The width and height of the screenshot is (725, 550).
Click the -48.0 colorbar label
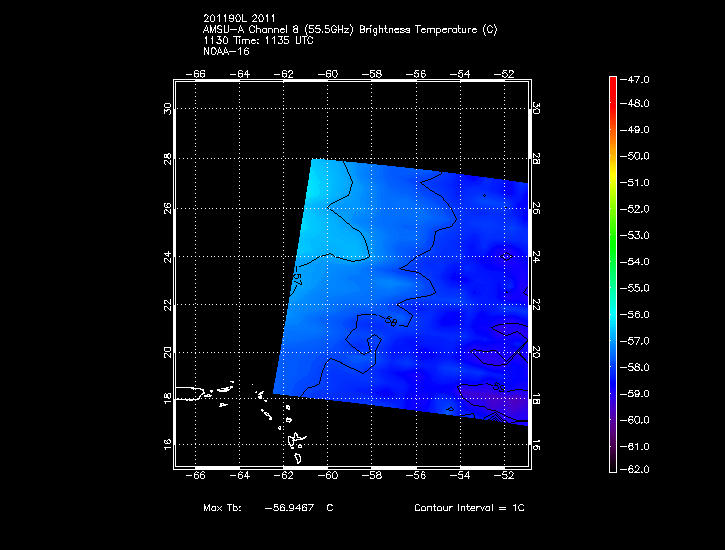pos(634,103)
